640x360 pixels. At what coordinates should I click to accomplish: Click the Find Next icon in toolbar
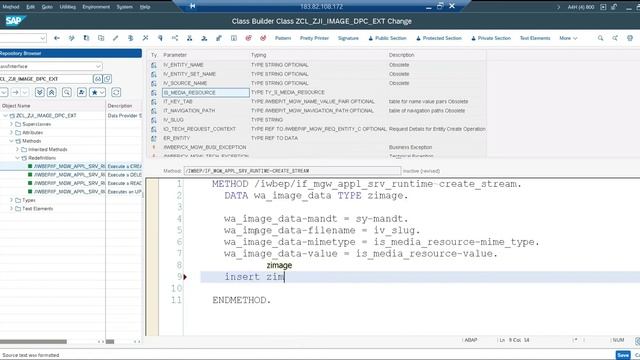(x=615, y=38)
